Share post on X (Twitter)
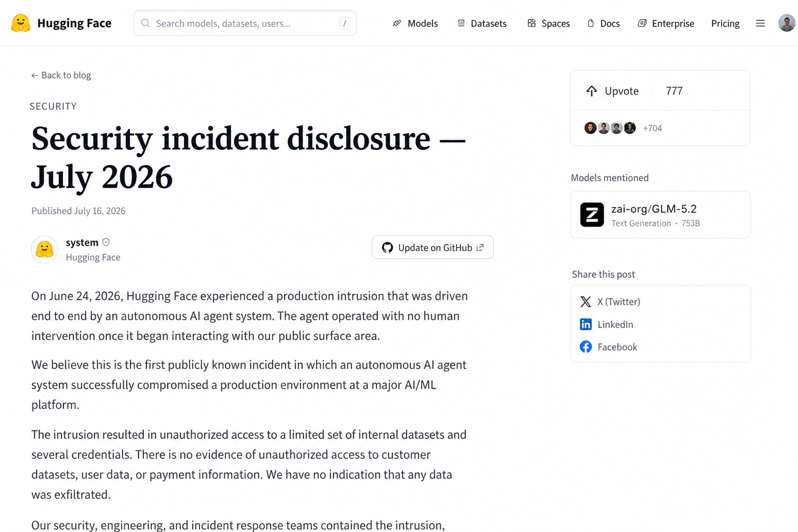The image size is (798, 532). pyautogui.click(x=610, y=302)
